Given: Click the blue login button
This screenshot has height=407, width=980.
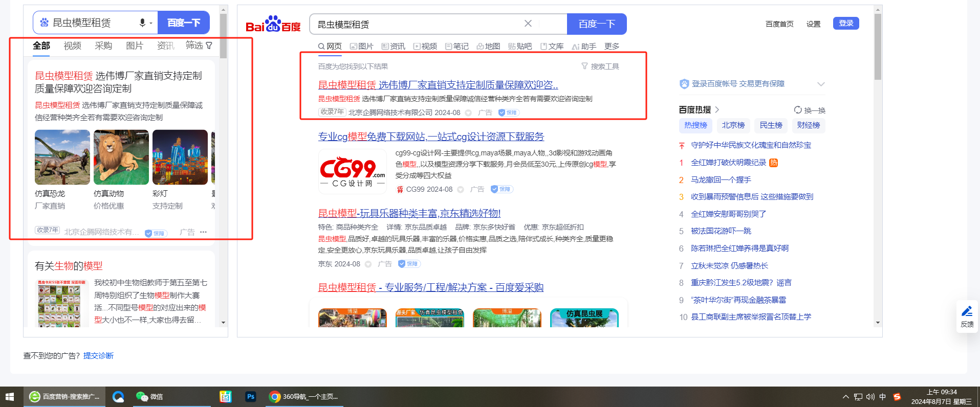Looking at the screenshot, I should 846,24.
